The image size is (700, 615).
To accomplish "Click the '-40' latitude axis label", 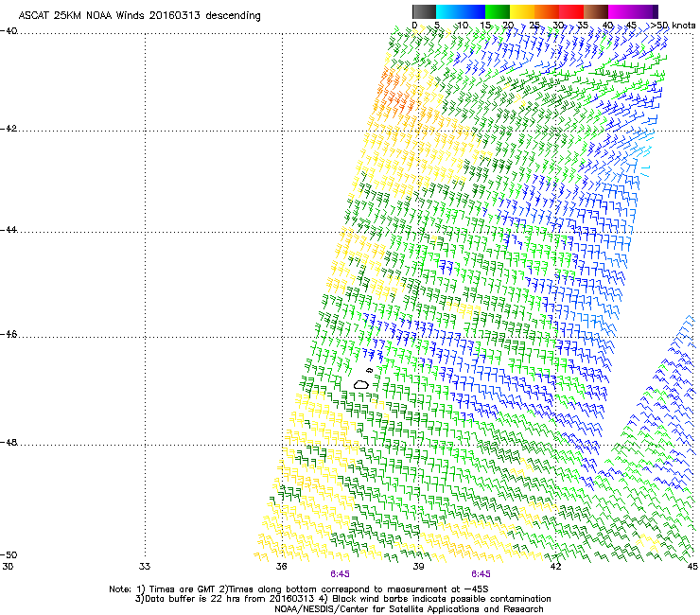I will [x=9, y=31].
